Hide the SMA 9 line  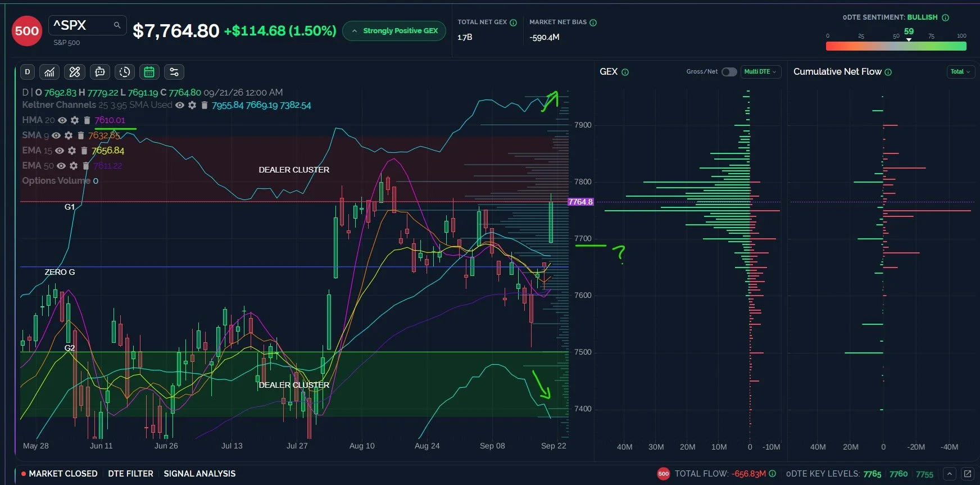pyautogui.click(x=56, y=135)
